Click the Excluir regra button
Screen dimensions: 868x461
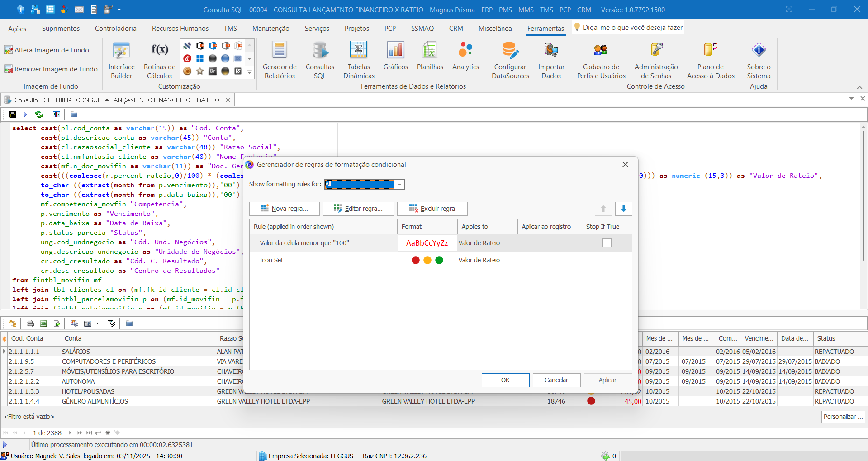click(x=432, y=209)
